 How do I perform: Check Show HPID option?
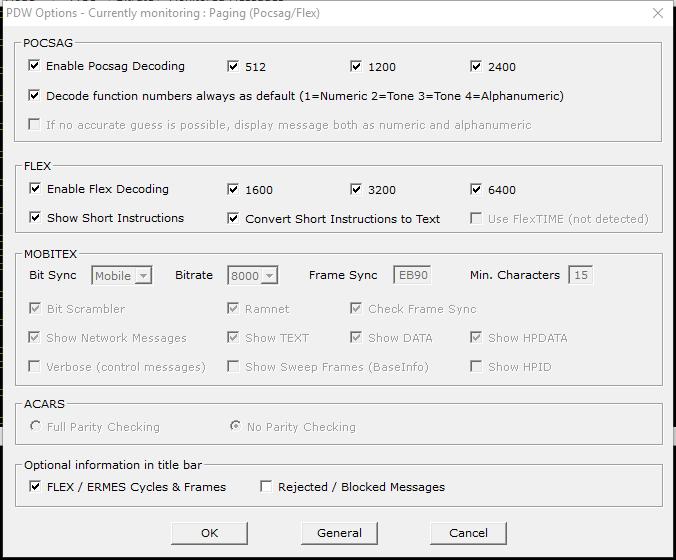[x=476, y=366]
